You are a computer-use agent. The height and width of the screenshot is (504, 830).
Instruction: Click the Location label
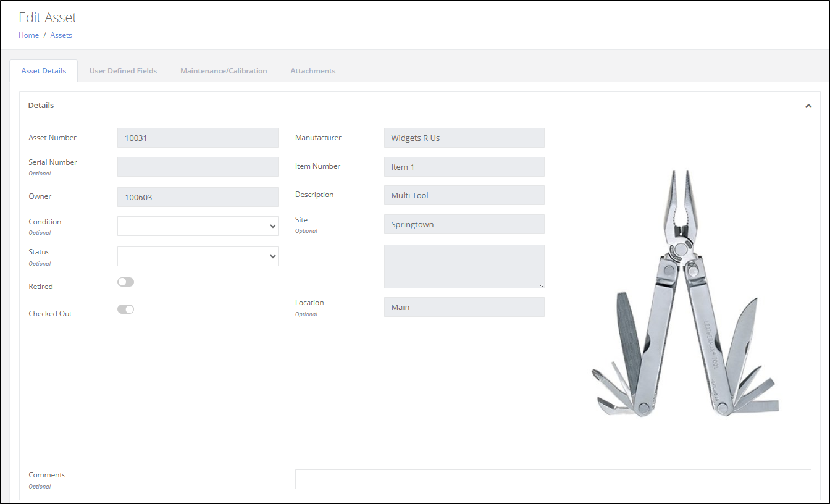click(309, 303)
